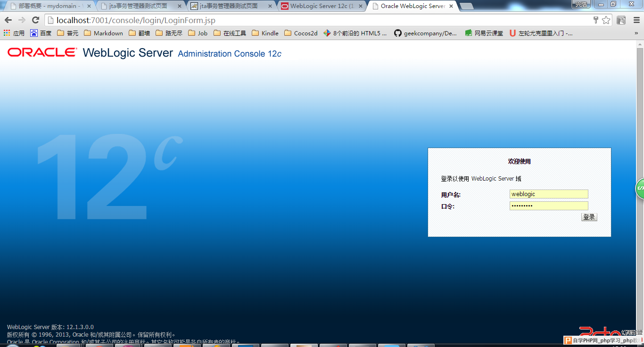Screen dimensions: 644x347
Task: Open the 翻墙 bookmark folder
Action: pyautogui.click(x=139, y=33)
